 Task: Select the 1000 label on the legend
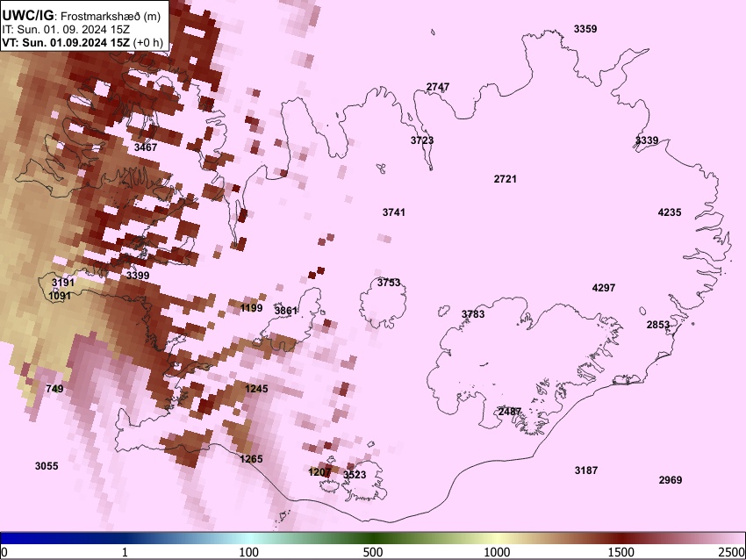pyautogui.click(x=497, y=552)
